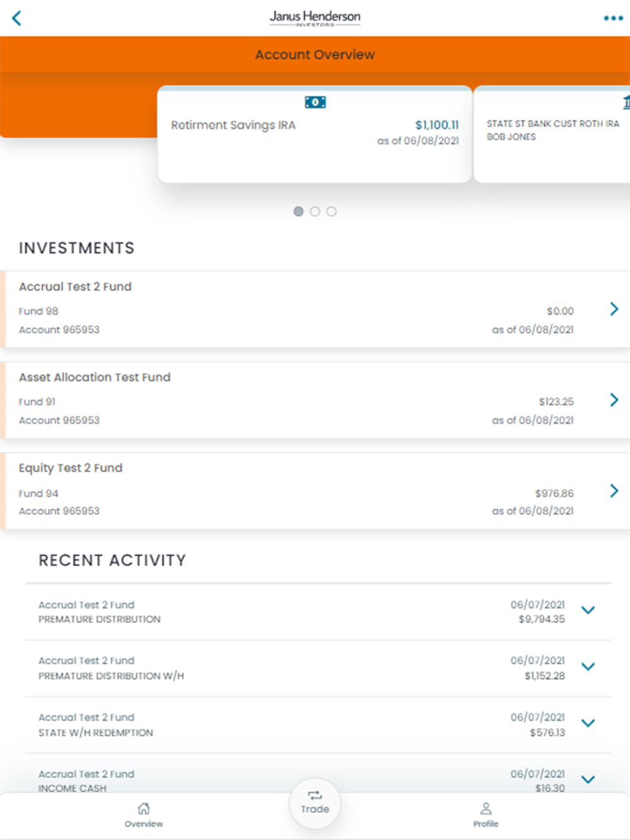Select the first carousel page dot
The image size is (630, 840).
click(x=299, y=212)
